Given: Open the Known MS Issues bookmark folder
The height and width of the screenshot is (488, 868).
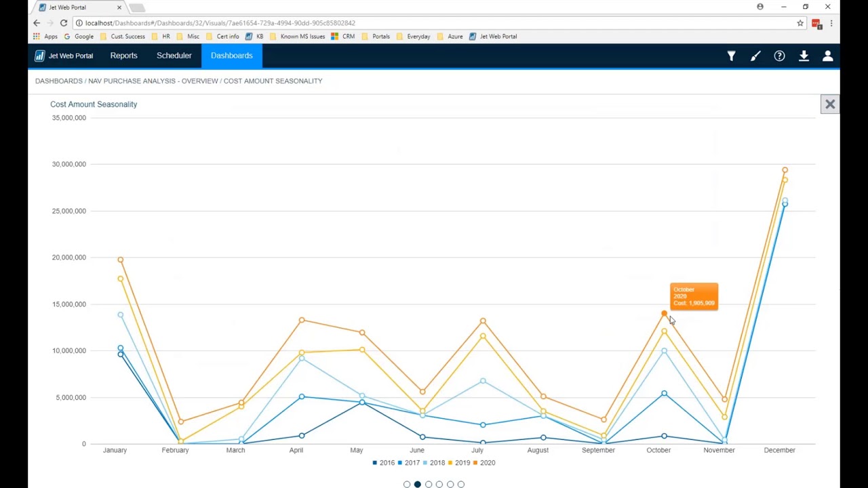Looking at the screenshot, I should [297, 37].
